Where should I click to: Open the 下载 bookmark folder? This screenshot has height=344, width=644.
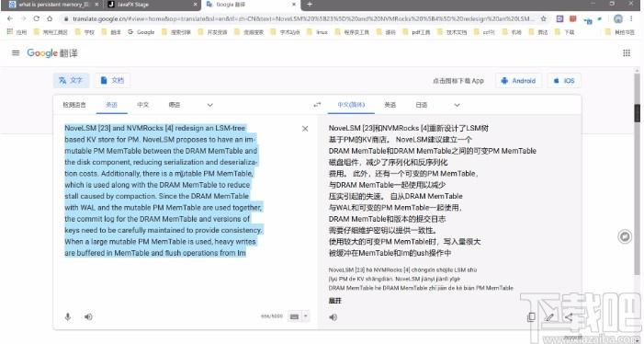coord(565,31)
